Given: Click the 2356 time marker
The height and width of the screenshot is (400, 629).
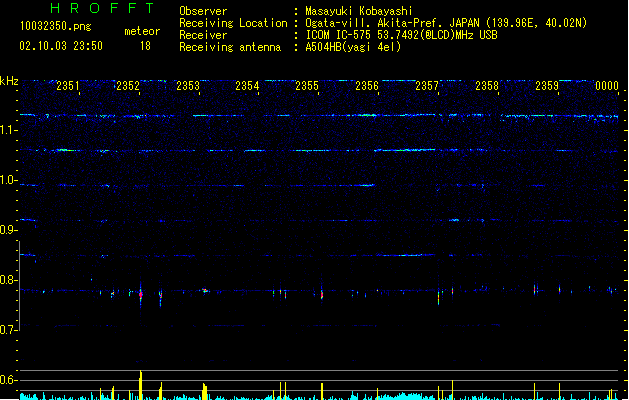Looking at the screenshot, I should (367, 86).
